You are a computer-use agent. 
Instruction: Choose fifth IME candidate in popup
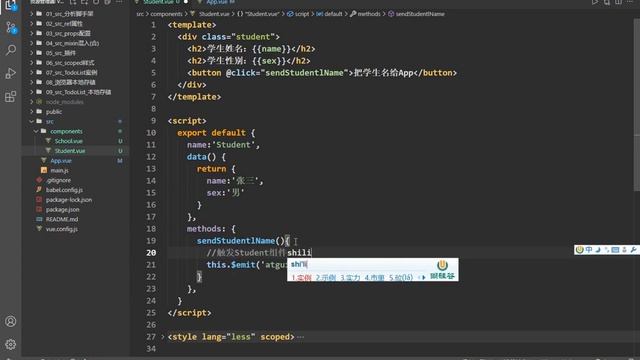(401, 278)
